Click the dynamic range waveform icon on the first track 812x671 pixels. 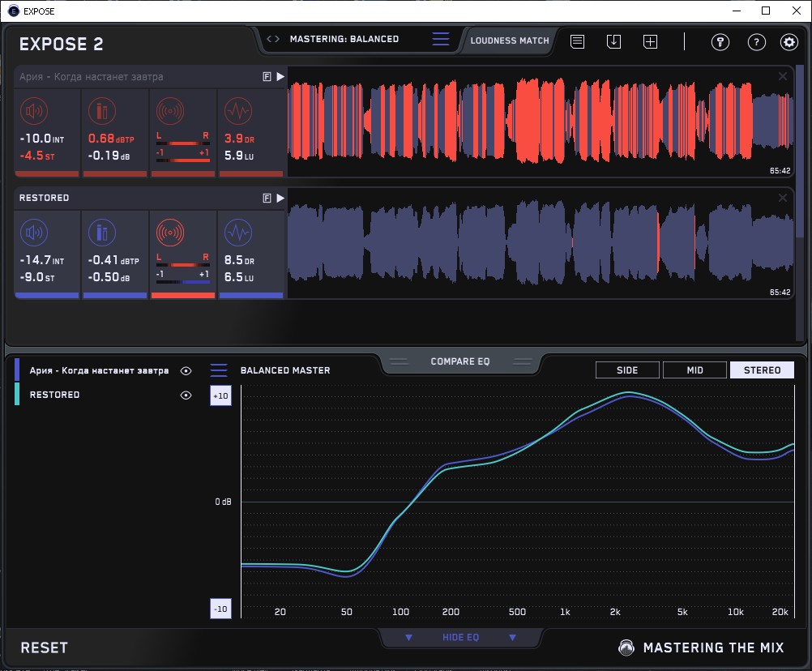pyautogui.click(x=237, y=111)
